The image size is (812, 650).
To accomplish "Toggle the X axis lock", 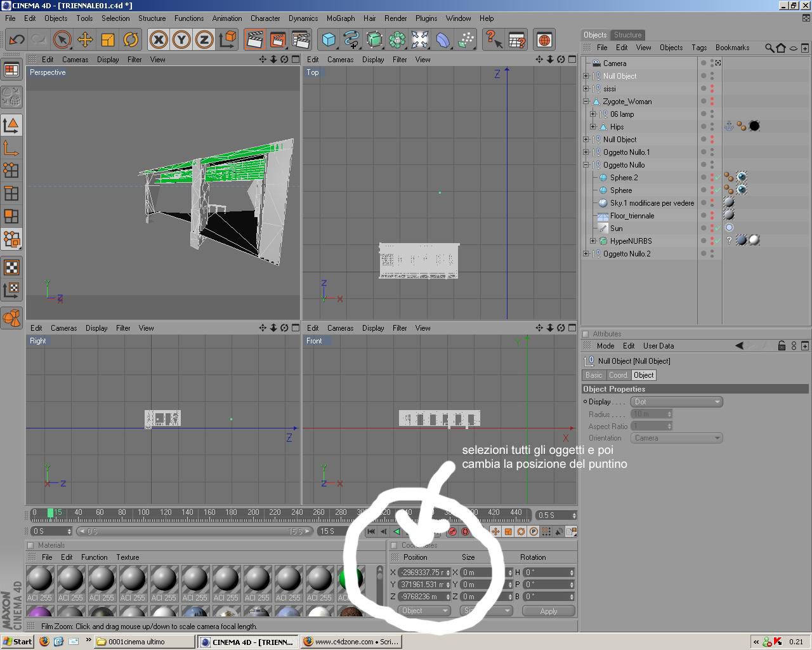I will pos(159,40).
